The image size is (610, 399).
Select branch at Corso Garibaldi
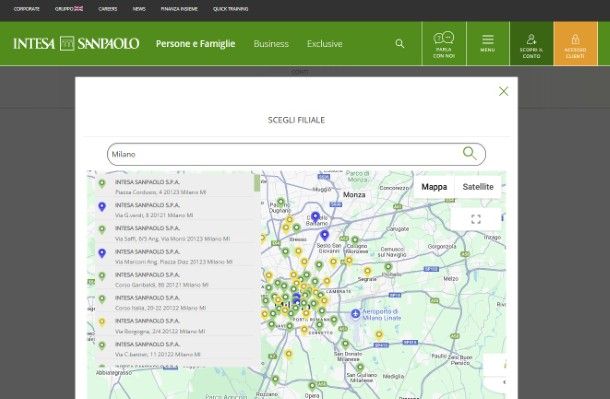click(175, 279)
